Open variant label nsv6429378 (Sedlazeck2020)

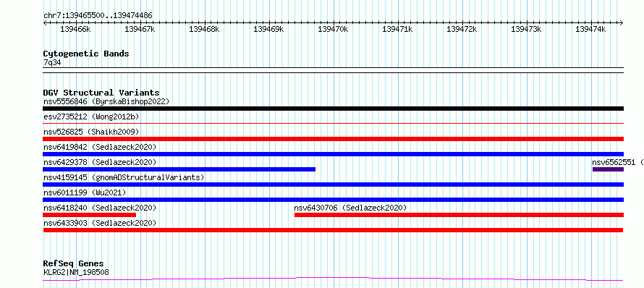100,162
